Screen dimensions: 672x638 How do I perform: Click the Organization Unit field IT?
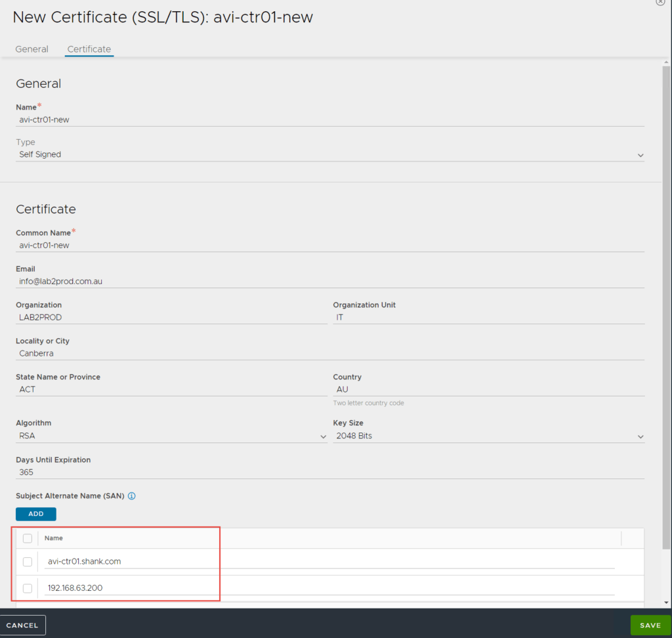click(488, 317)
